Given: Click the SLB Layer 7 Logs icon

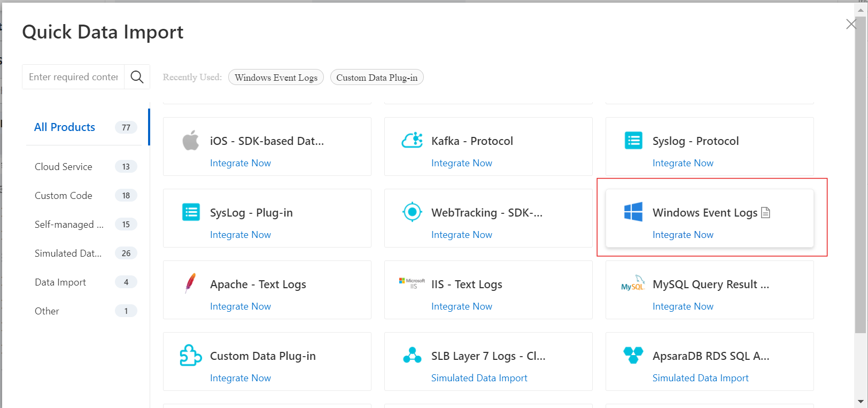Looking at the screenshot, I should click(x=412, y=356).
